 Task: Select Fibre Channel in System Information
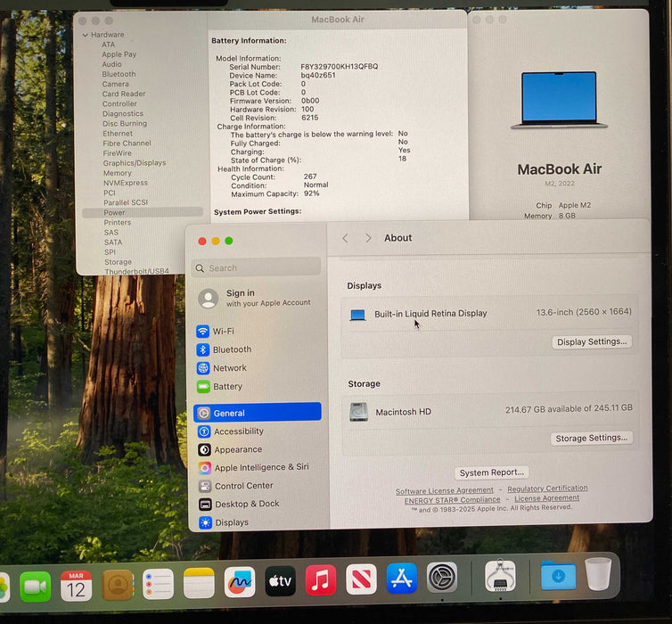tap(127, 144)
